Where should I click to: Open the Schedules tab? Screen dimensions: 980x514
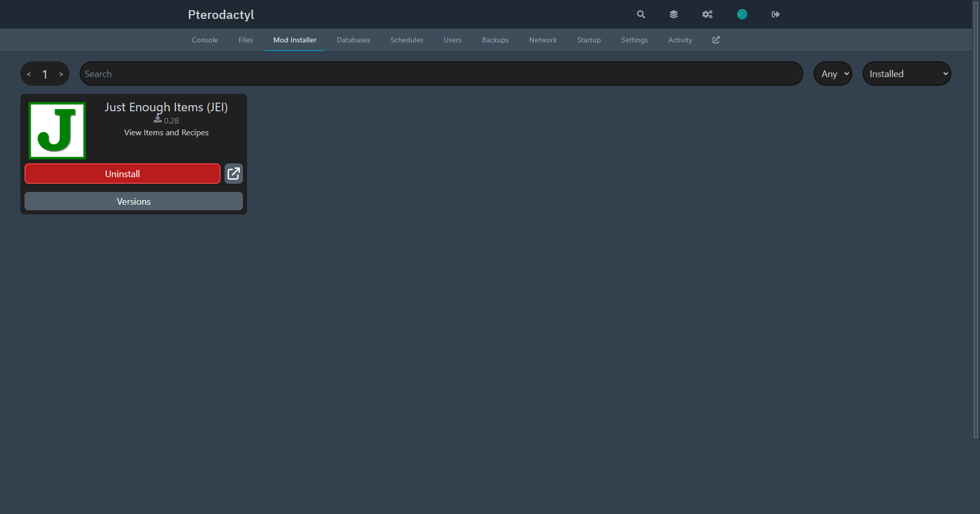[x=406, y=40]
